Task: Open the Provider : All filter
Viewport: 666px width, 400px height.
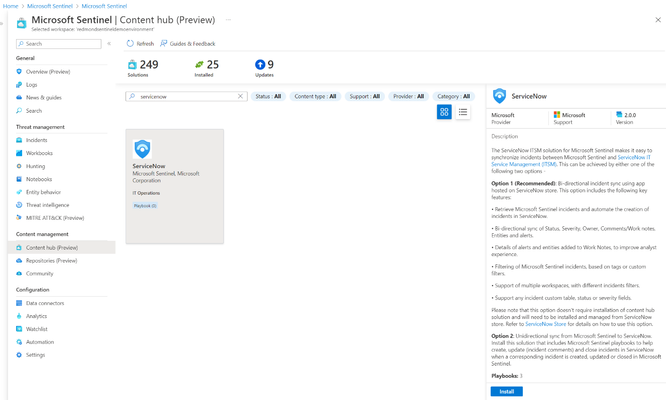Action: pyautogui.click(x=408, y=96)
